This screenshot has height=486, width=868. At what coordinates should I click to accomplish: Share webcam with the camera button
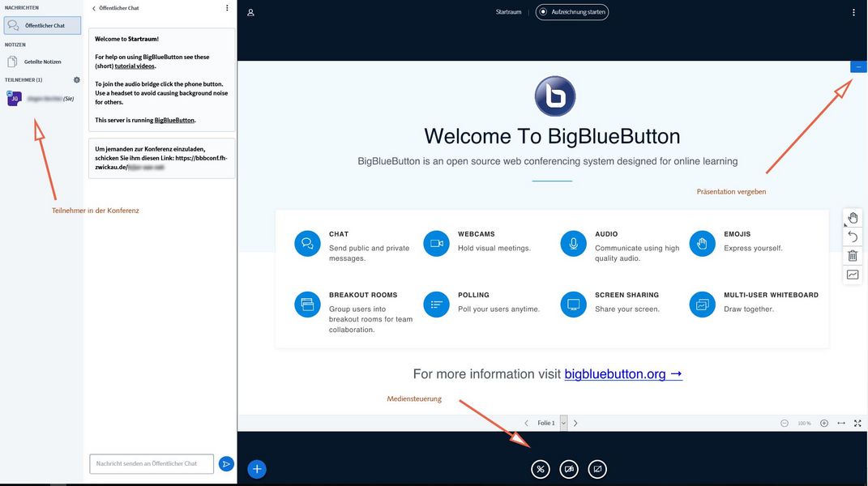[569, 469]
